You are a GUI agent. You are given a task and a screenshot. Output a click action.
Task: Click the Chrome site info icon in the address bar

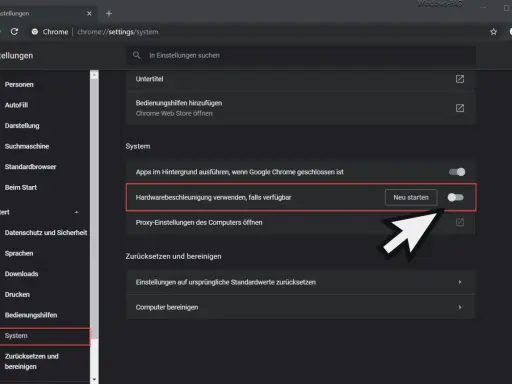(35, 32)
